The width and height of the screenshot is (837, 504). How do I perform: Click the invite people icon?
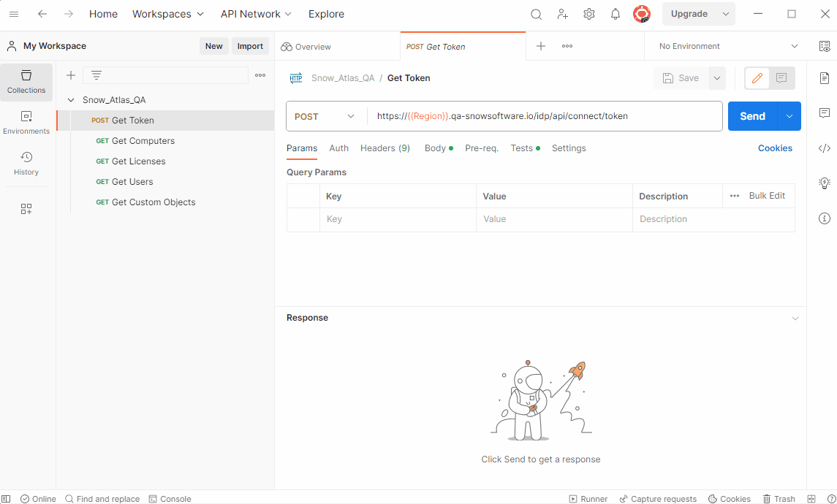563,15
